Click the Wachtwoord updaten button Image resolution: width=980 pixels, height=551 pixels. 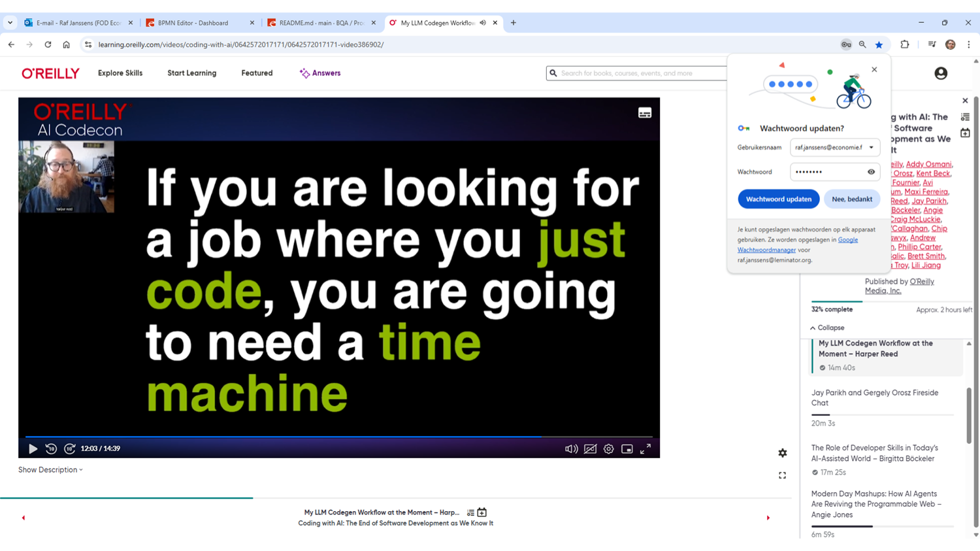pos(778,199)
